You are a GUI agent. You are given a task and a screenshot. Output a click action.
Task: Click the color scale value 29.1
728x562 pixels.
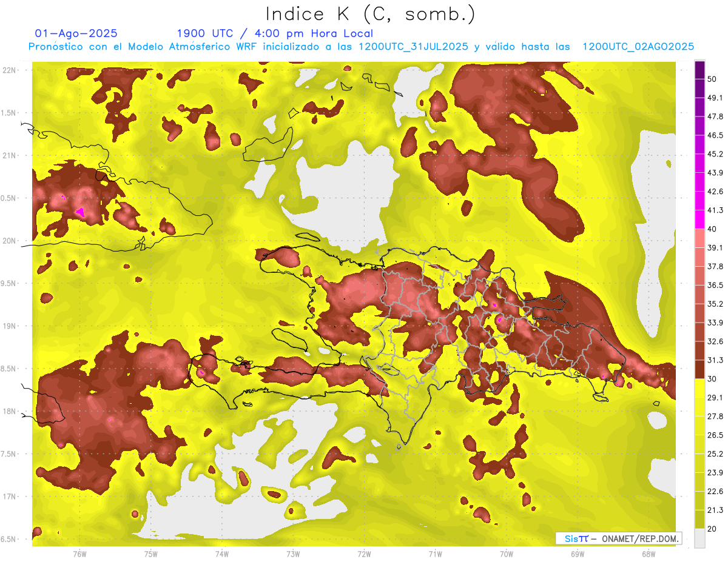coord(715,398)
